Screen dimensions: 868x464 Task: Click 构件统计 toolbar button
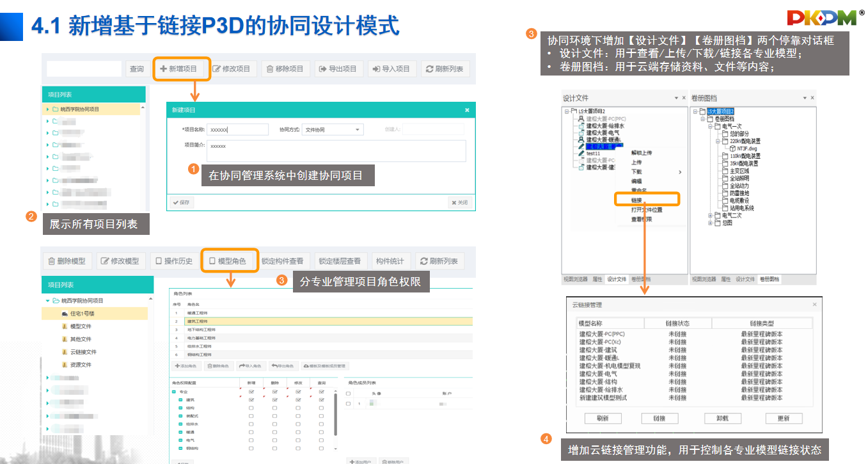click(390, 261)
